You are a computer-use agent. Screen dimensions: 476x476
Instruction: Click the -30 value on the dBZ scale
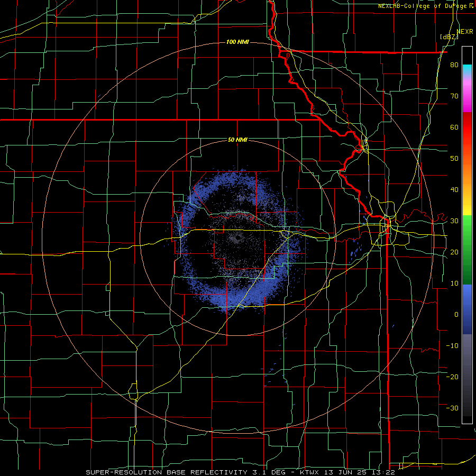click(x=452, y=408)
